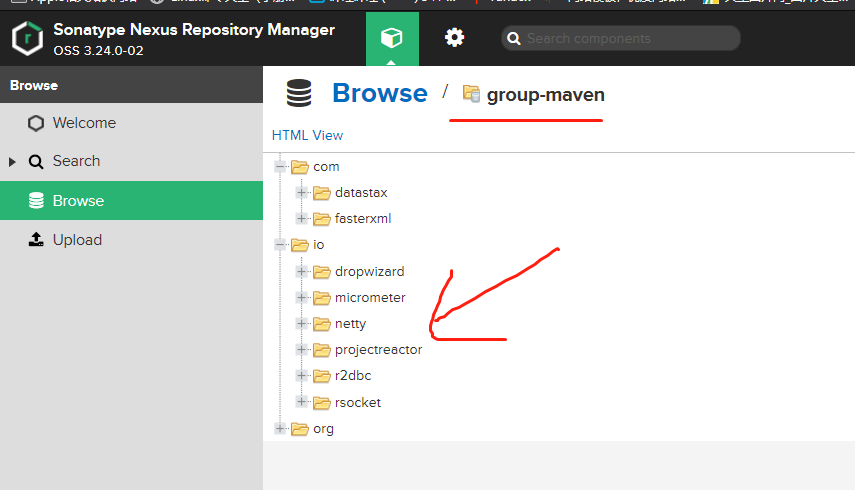Open the administration gear icon

coord(454,38)
